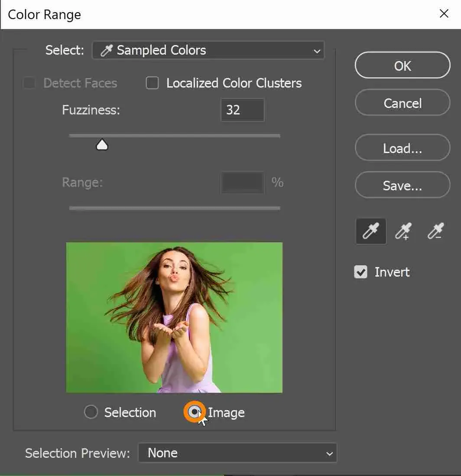Screen dimensions: 461x476
Task: Select the Image radio button
Action: coord(195,412)
